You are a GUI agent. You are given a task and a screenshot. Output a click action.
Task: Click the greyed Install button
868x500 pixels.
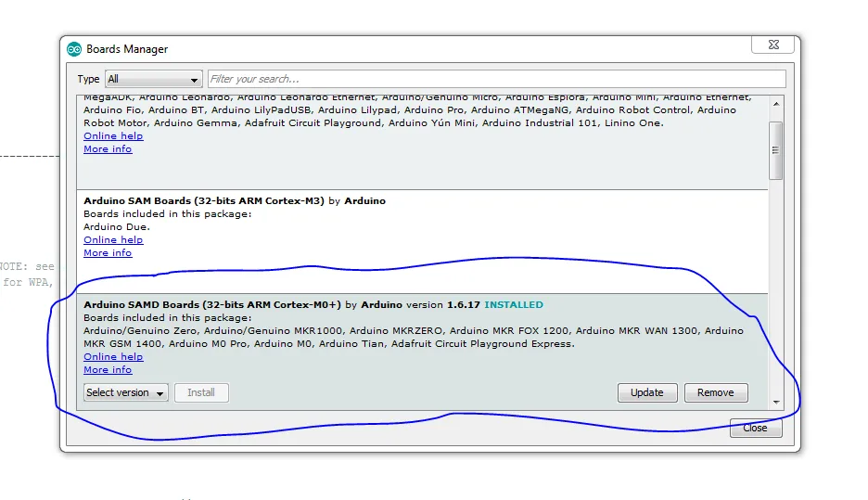[x=201, y=392]
